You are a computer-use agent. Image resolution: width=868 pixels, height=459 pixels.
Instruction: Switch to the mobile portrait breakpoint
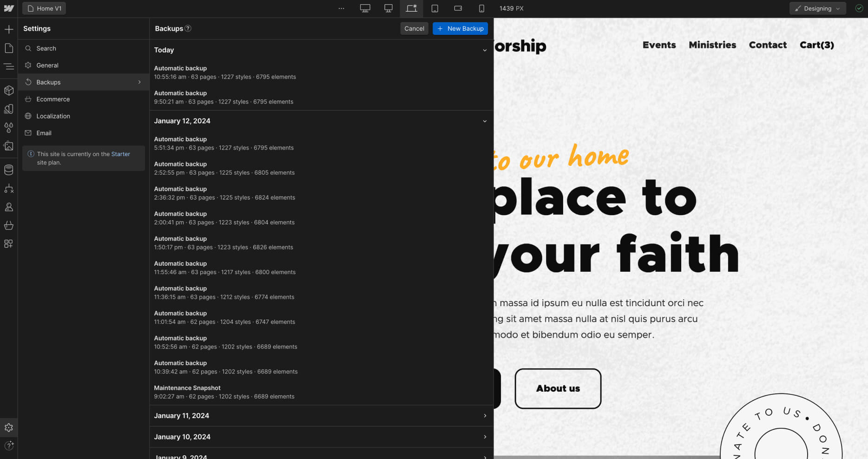click(481, 8)
